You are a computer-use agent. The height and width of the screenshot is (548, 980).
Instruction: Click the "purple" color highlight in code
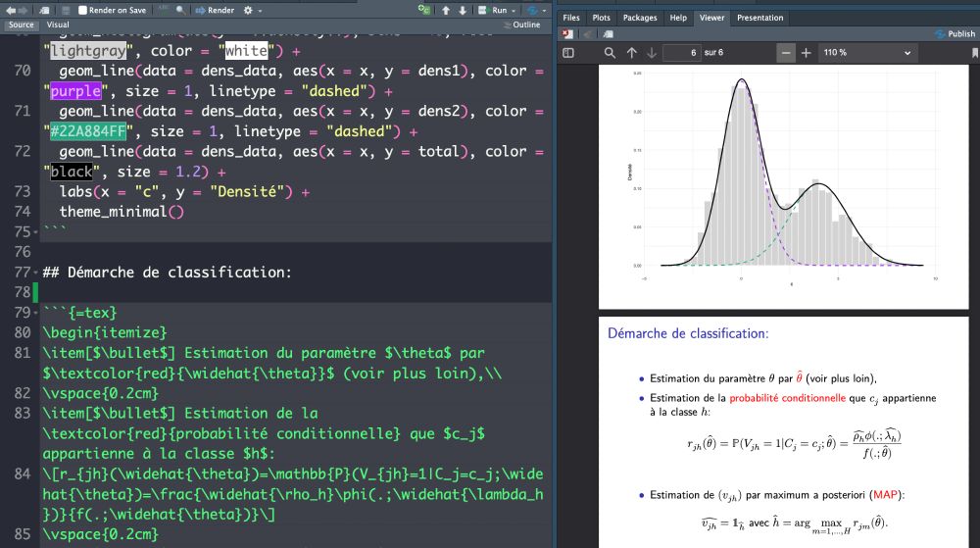click(x=75, y=91)
